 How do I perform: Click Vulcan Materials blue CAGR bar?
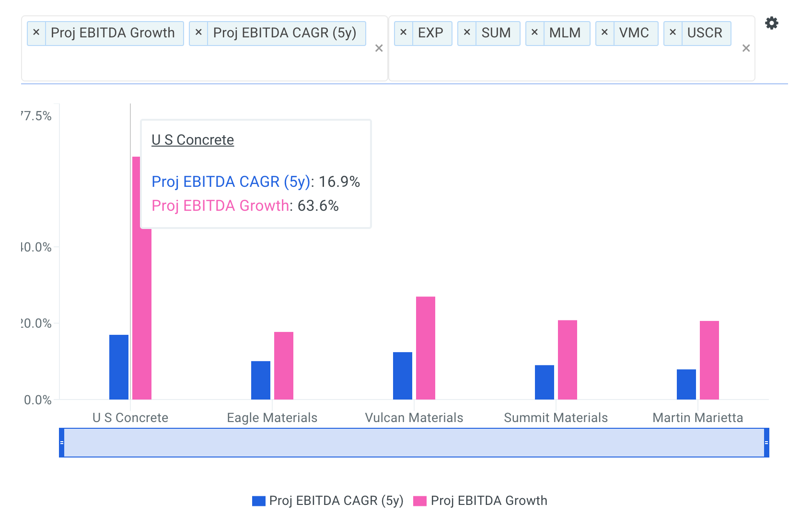pos(403,376)
